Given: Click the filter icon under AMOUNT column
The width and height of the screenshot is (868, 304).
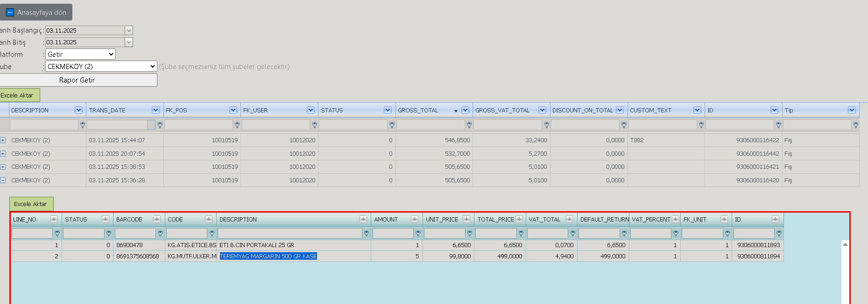Looking at the screenshot, I should point(418,233).
